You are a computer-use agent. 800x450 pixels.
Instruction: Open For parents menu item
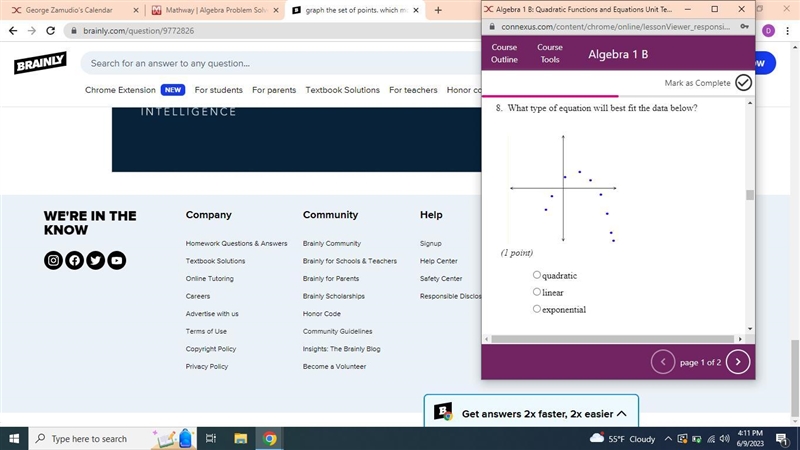274,90
